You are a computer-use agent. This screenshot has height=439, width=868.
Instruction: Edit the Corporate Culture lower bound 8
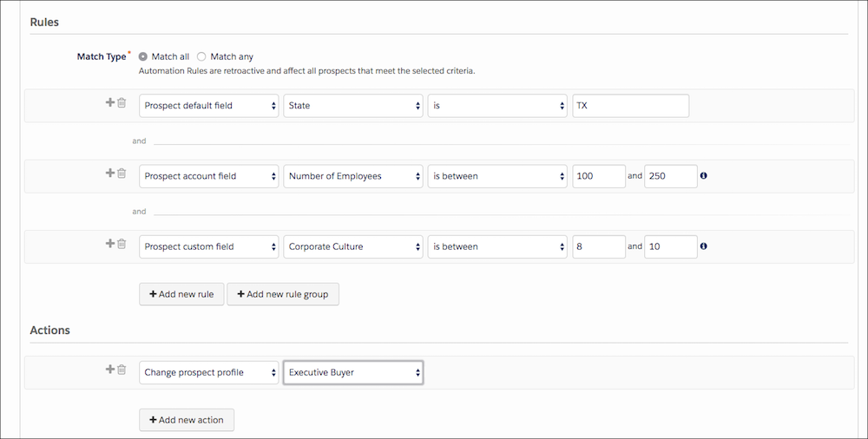click(x=599, y=246)
